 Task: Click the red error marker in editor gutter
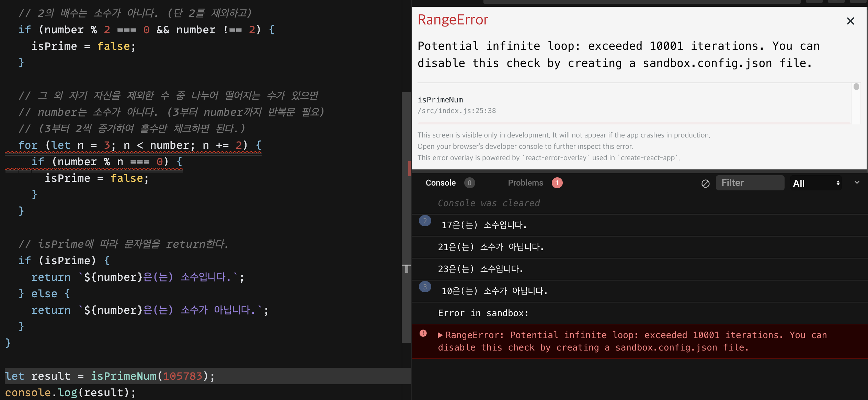point(410,168)
